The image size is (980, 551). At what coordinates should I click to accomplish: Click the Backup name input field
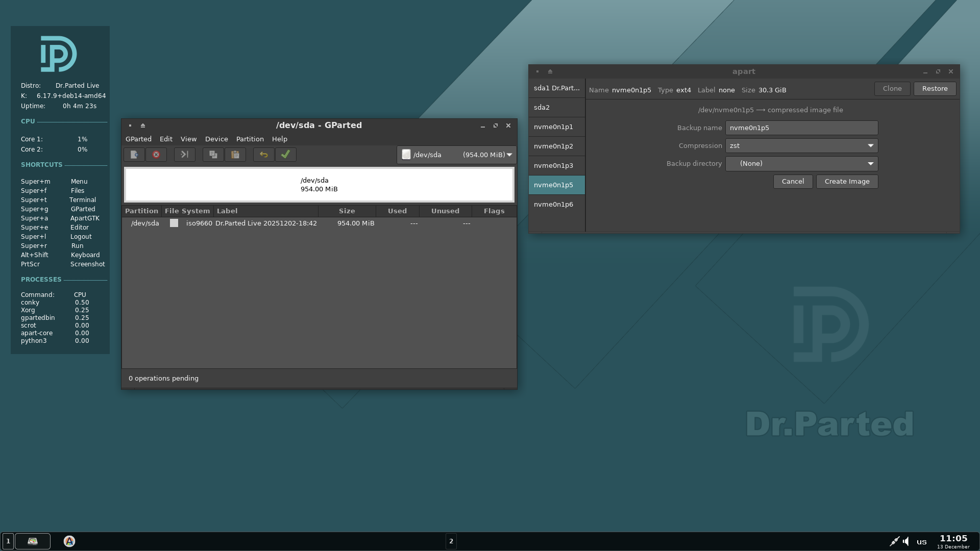[801, 128]
